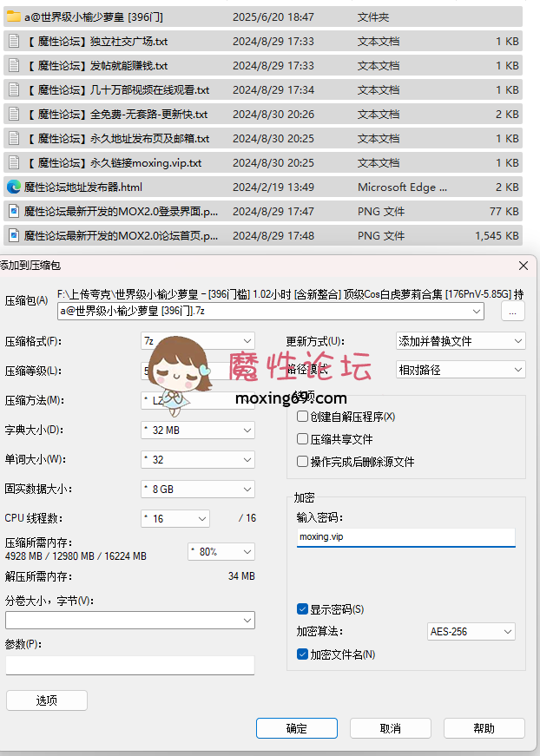This screenshot has width=540, height=756.
Task: Select the a@世界级小榆少萝皇 folder icon
Action: coord(14,16)
